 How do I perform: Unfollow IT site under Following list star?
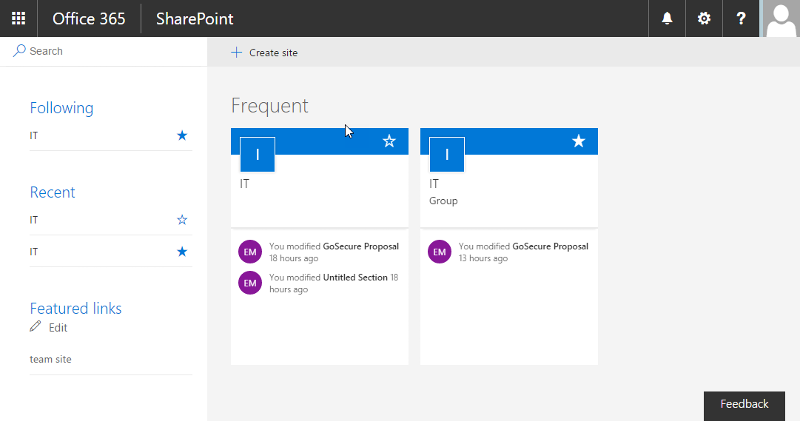(181, 135)
